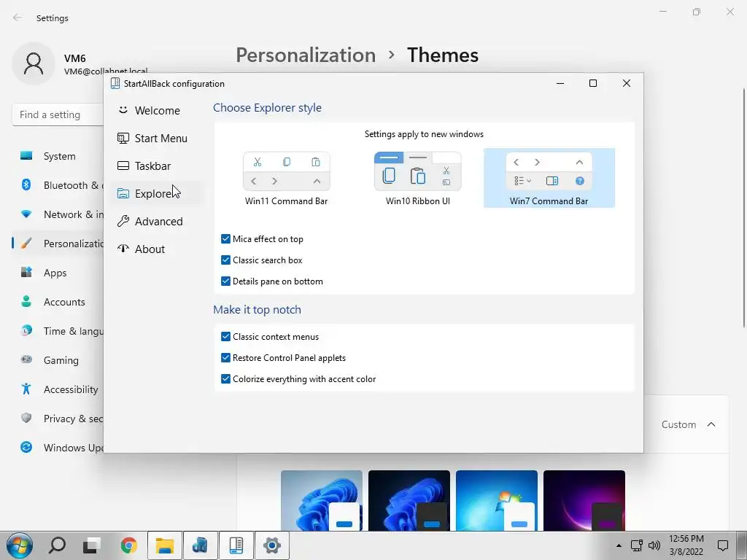Switch to Taskbar configuration tab
Viewport: 747px width, 560px height.
157,166
